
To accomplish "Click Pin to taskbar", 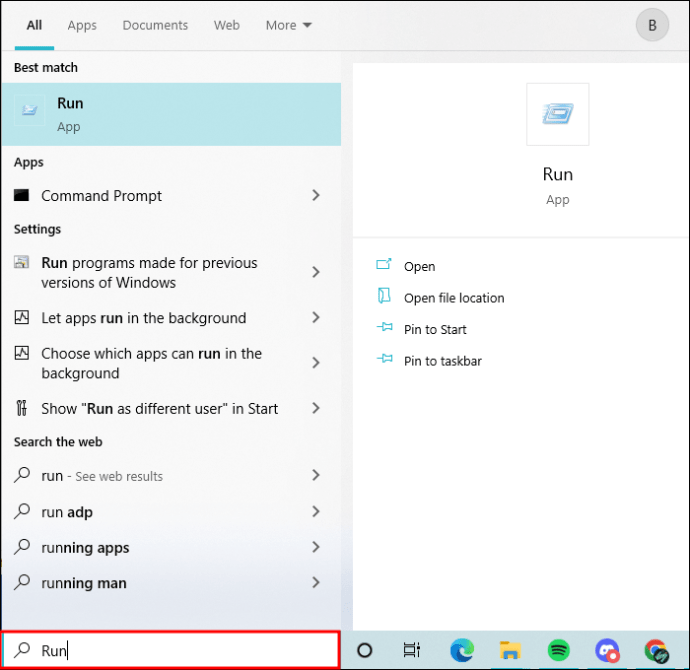I will pos(442,361).
